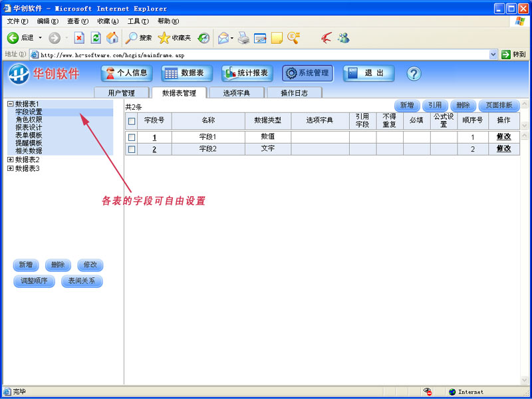Click the 退出 logout button
532x399 pixels.
pyautogui.click(x=368, y=73)
